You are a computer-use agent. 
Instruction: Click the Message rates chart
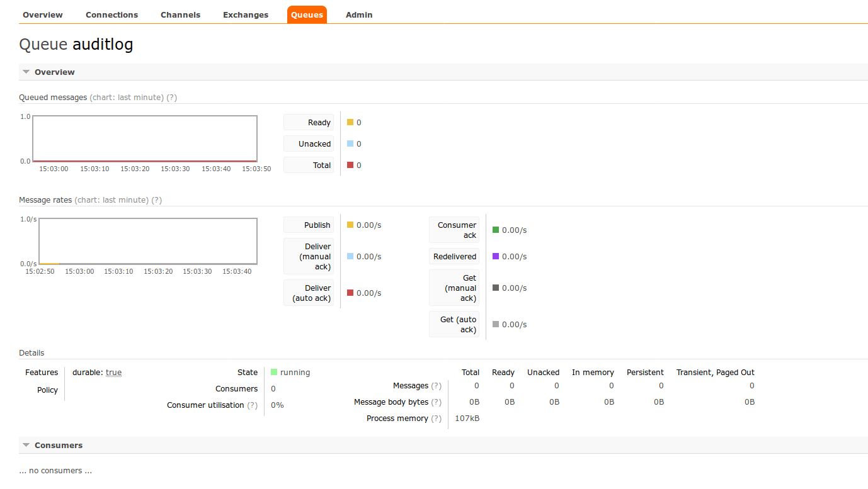click(x=148, y=241)
